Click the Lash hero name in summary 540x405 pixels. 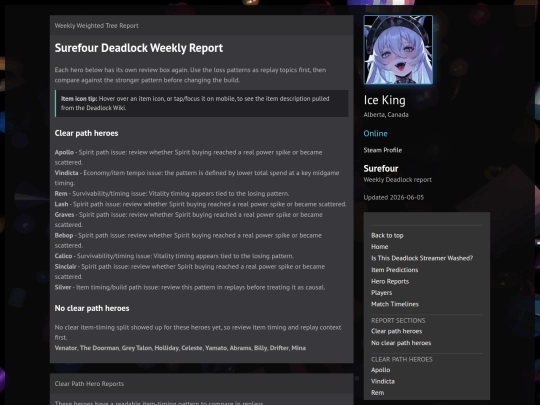(61, 204)
